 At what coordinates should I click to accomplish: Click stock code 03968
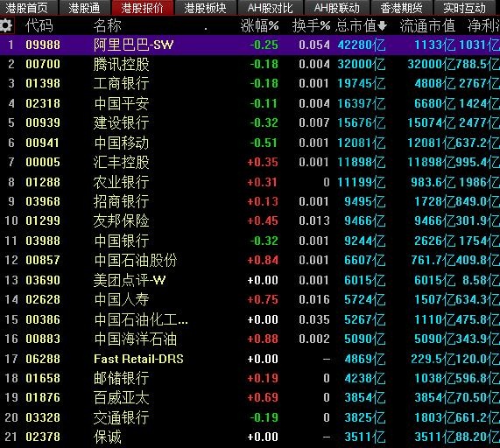[x=43, y=201]
